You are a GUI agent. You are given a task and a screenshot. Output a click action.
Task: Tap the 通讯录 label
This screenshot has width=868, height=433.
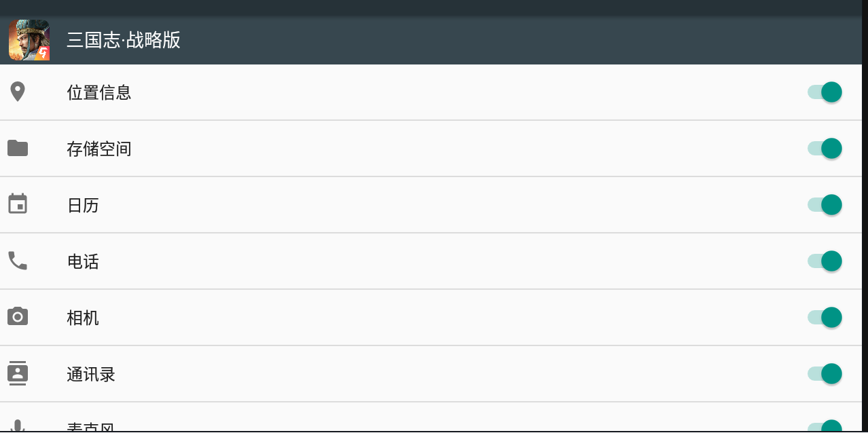[x=91, y=374]
